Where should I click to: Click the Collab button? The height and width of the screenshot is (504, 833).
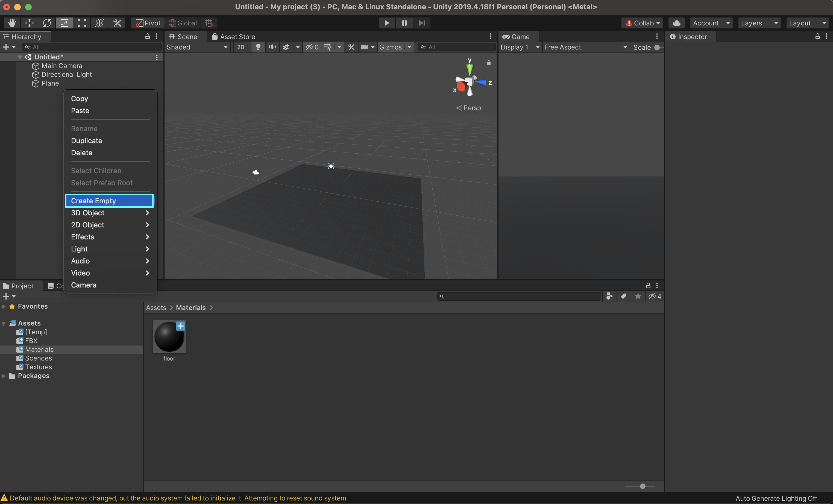(642, 23)
